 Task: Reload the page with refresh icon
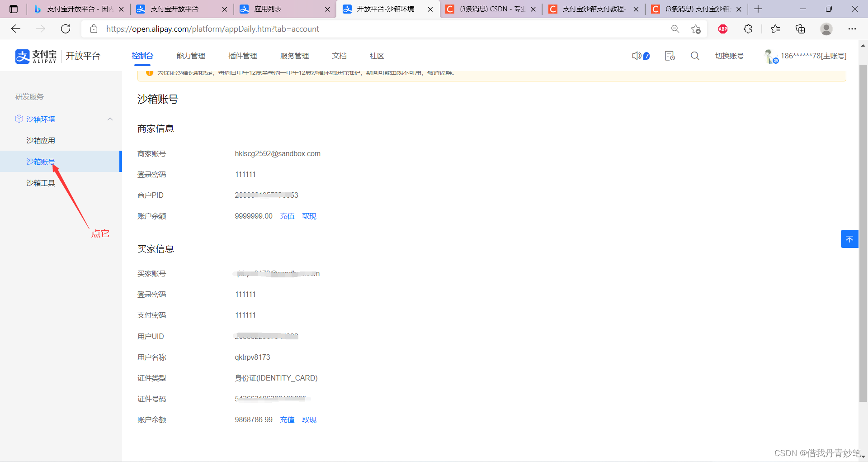pyautogui.click(x=66, y=29)
